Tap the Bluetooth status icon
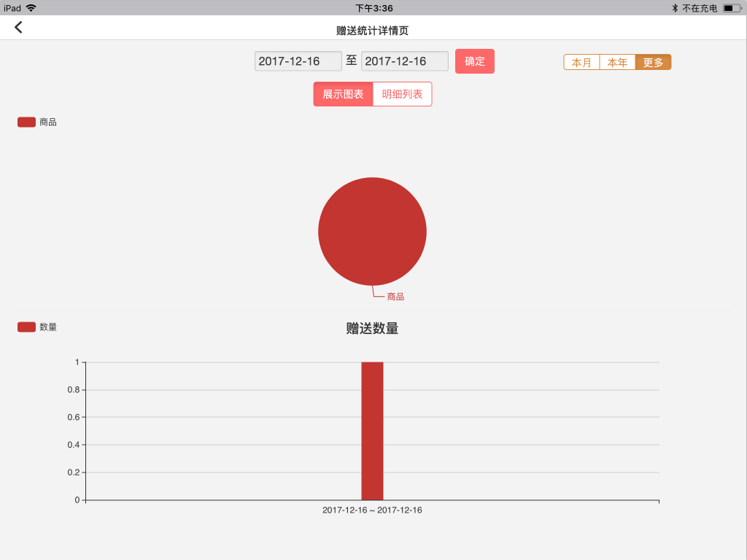The width and height of the screenshot is (747, 560). pos(675,8)
